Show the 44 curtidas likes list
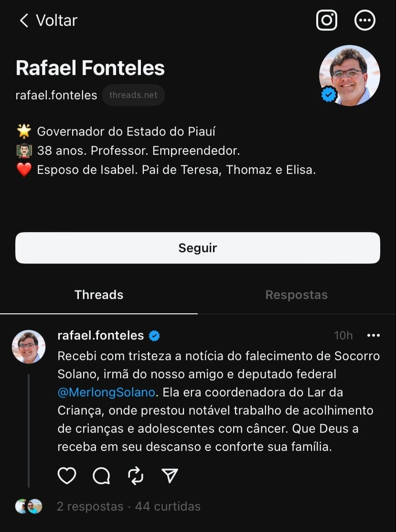The width and height of the screenshot is (396, 532). 168,506
